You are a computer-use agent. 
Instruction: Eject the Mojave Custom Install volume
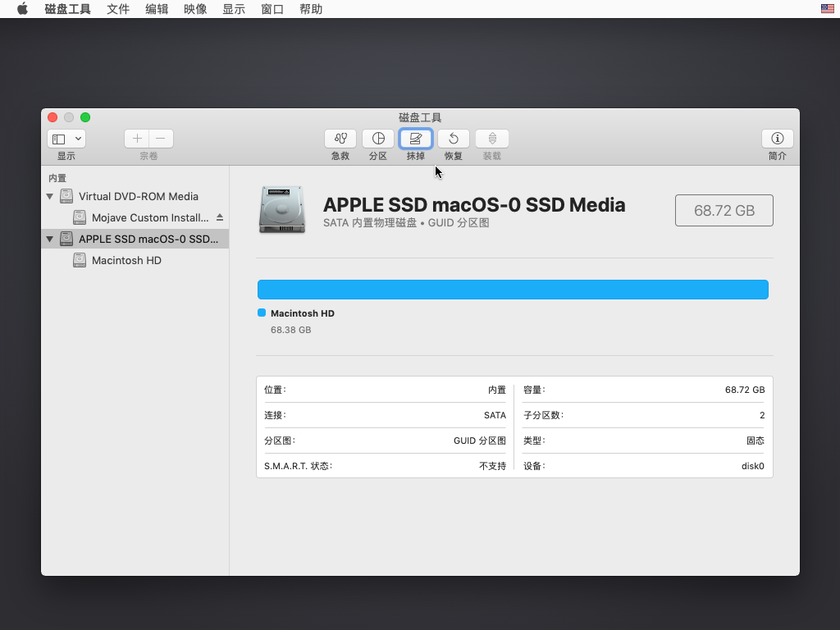click(220, 217)
